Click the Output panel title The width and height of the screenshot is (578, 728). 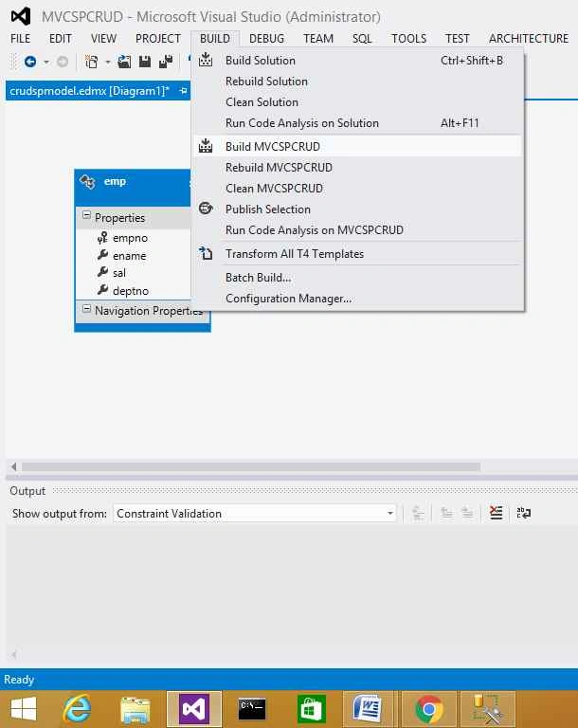(x=27, y=491)
